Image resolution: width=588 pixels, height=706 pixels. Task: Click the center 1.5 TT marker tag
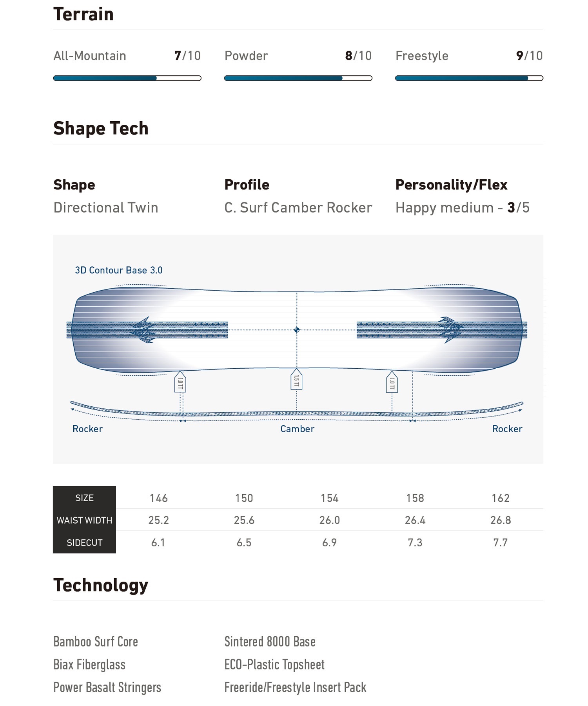[296, 379]
